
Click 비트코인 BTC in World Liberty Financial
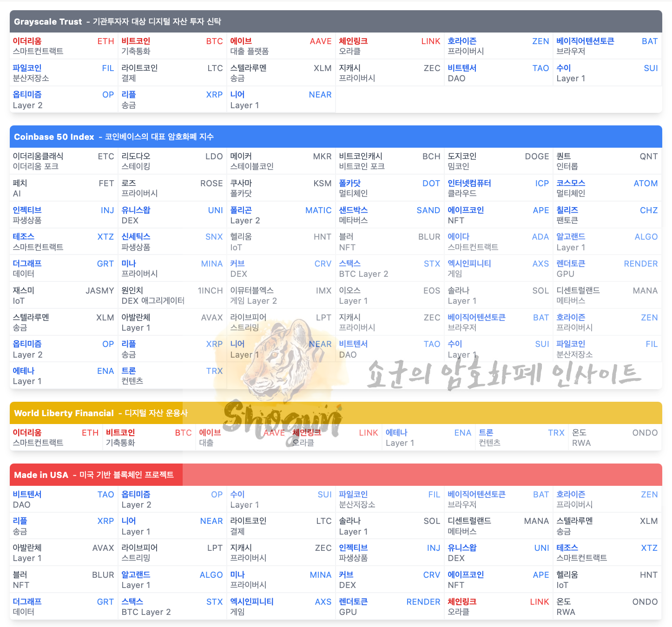tap(149, 438)
